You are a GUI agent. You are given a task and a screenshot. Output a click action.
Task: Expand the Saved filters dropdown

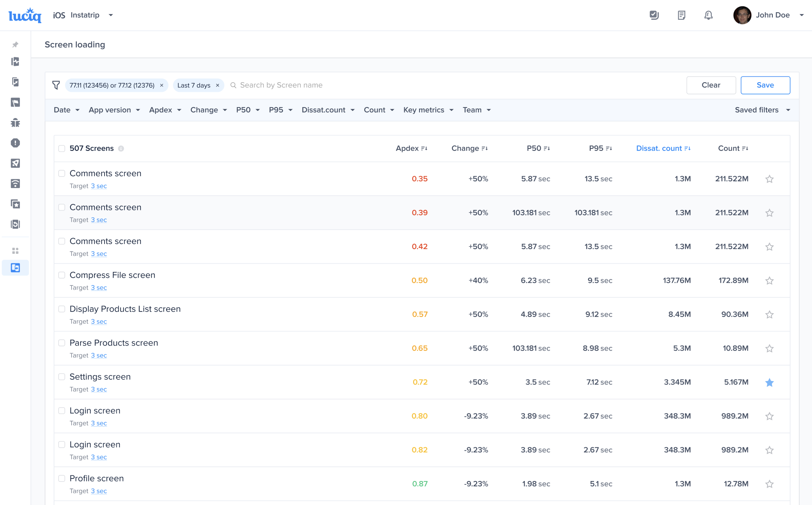click(x=761, y=110)
